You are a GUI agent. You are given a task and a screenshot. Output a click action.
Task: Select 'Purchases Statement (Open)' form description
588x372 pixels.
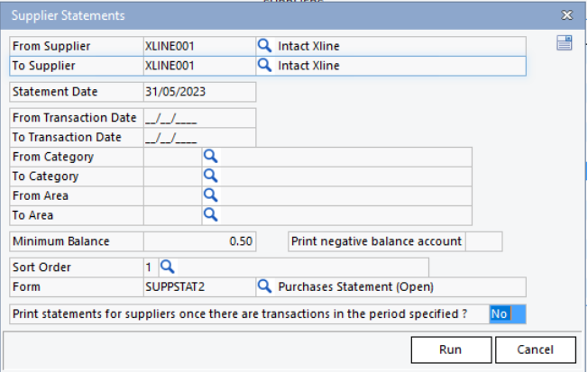click(355, 287)
